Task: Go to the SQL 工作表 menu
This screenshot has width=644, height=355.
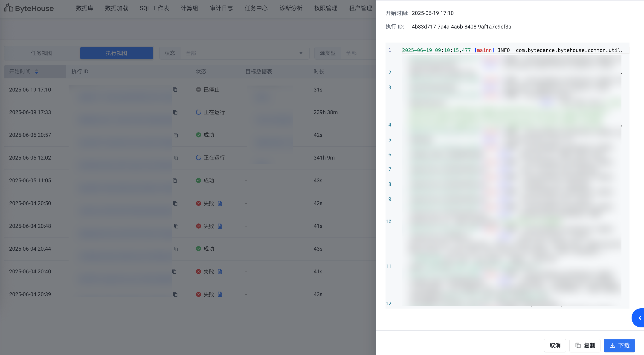Action: (x=154, y=8)
